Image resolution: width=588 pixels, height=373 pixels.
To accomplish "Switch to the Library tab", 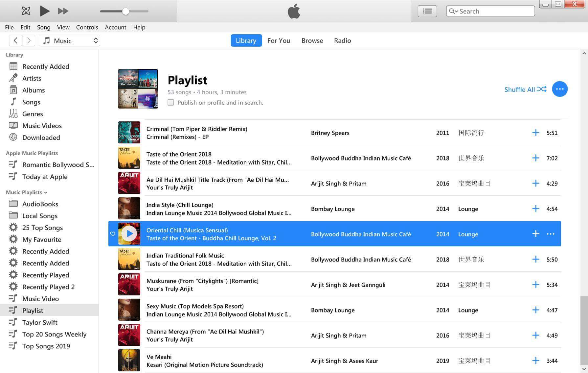I will (246, 40).
